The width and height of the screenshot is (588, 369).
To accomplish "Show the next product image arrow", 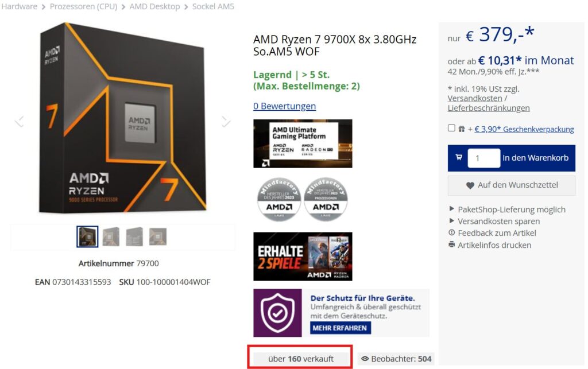I will click(x=225, y=122).
